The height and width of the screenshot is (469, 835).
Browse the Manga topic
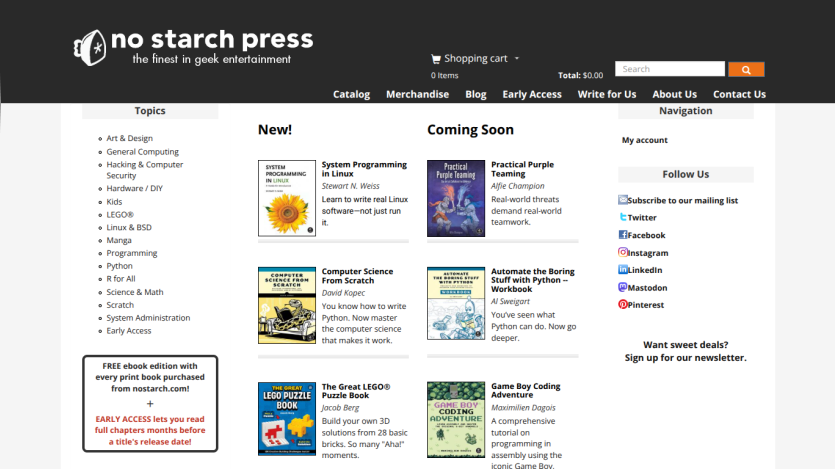tap(119, 240)
